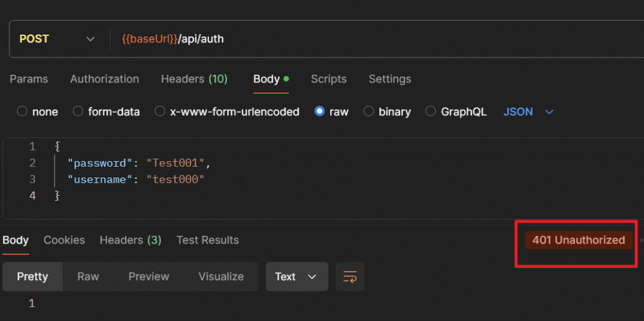Viewport: 644px width, 321px height.
Task: Open the Text response format dropdown
Action: point(297,277)
